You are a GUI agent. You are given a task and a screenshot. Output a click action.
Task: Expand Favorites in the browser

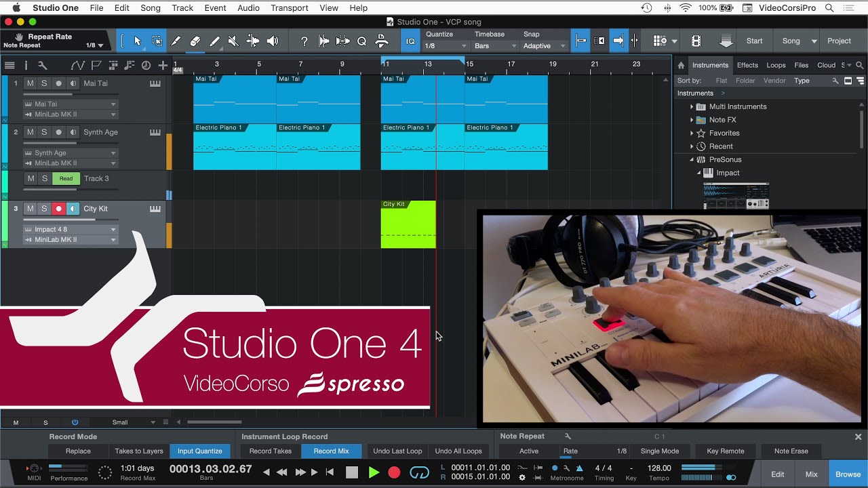pyautogui.click(x=692, y=133)
